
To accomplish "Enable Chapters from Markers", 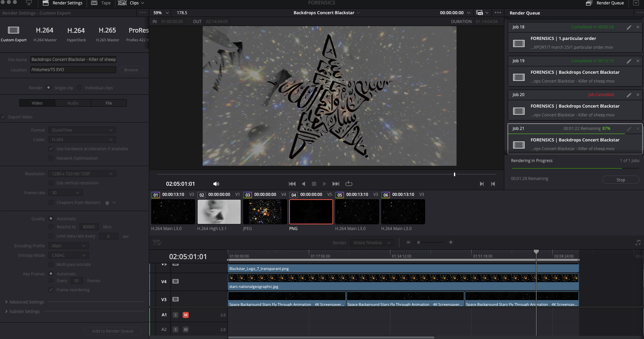I will (x=51, y=203).
